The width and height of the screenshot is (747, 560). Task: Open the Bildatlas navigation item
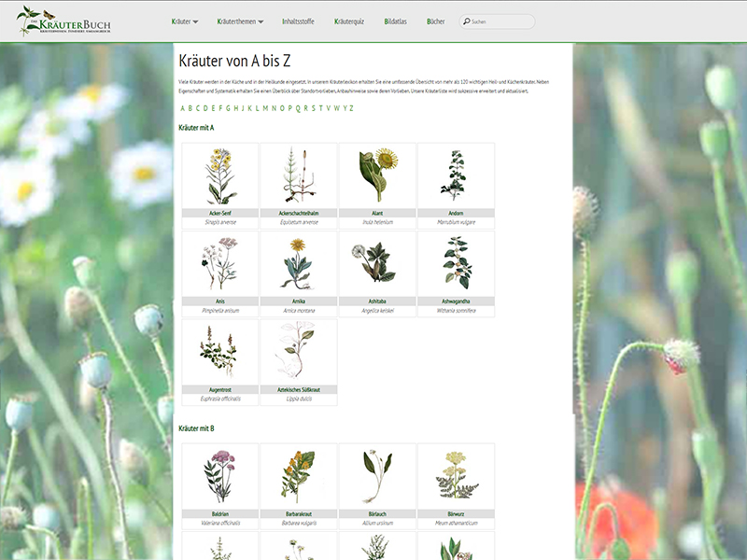395,21
